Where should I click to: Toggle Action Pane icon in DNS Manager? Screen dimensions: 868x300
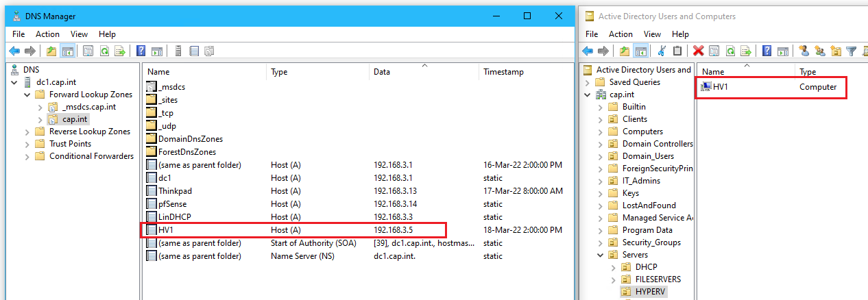(x=157, y=51)
